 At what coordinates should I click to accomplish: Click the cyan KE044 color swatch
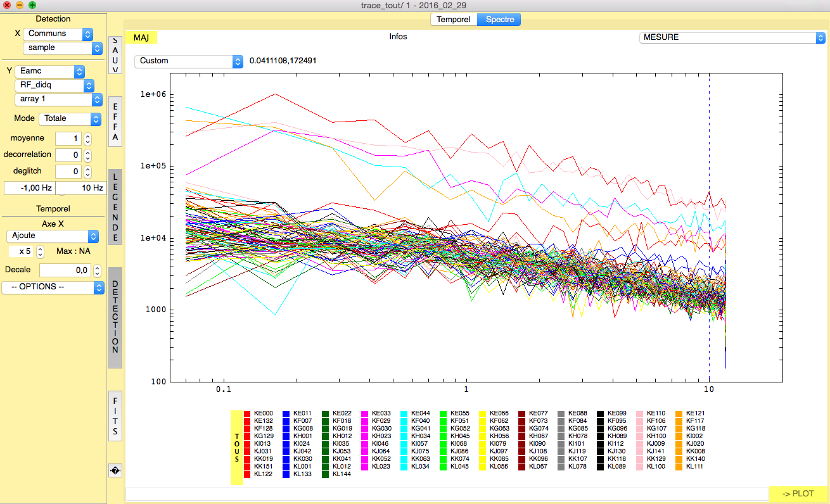(x=405, y=413)
